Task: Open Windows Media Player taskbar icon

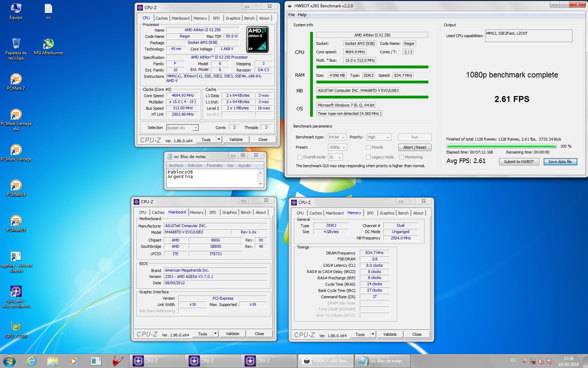Action: point(74,361)
